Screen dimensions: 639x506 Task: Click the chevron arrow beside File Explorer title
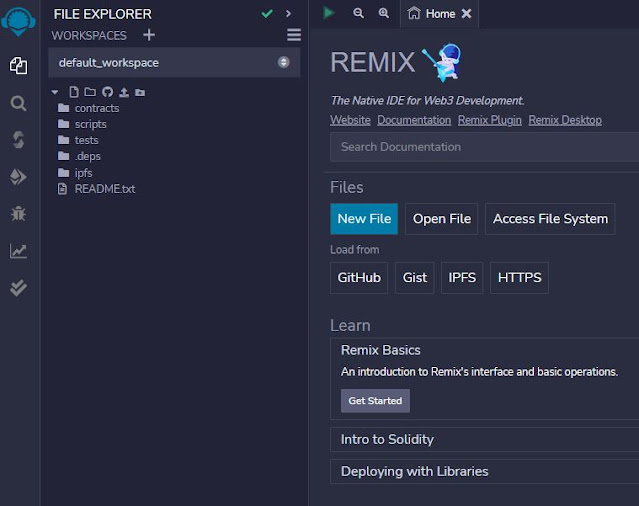(289, 14)
